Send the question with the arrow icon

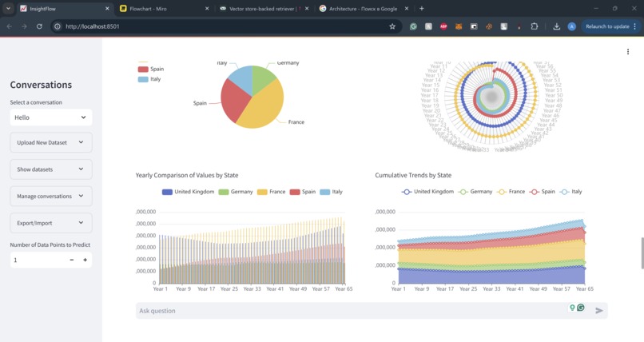coord(599,311)
